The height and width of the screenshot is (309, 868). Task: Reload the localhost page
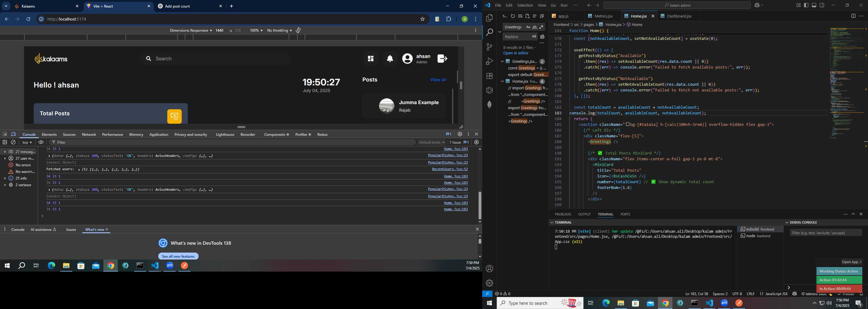click(x=29, y=19)
